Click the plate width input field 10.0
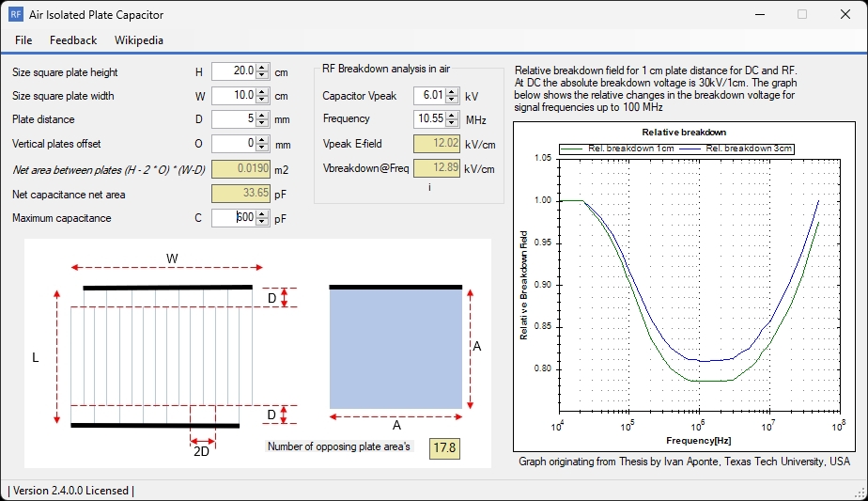Viewport: 868px width, 501px height. click(x=234, y=95)
